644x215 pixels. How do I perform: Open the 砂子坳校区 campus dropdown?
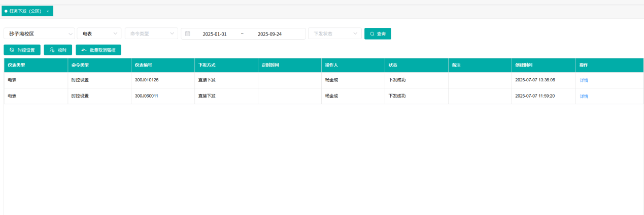[39, 34]
